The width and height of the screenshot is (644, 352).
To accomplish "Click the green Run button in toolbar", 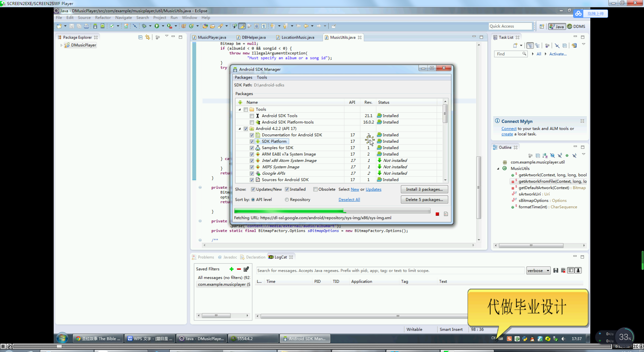I will click(157, 26).
